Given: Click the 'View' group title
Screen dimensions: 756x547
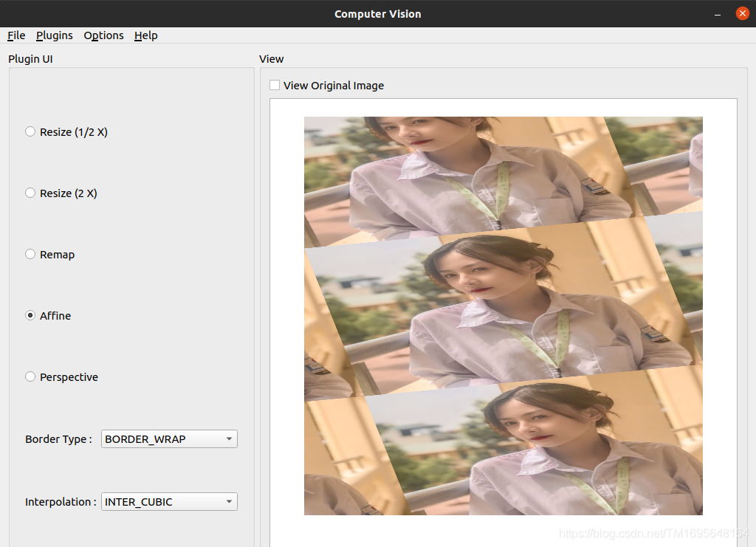Looking at the screenshot, I should click(272, 59).
